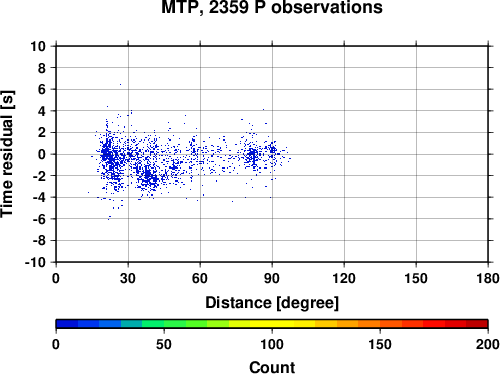Click the 'Time residual [s]' axis label
Viewport: 500px width, 374px height.
pyautogui.click(x=7, y=154)
